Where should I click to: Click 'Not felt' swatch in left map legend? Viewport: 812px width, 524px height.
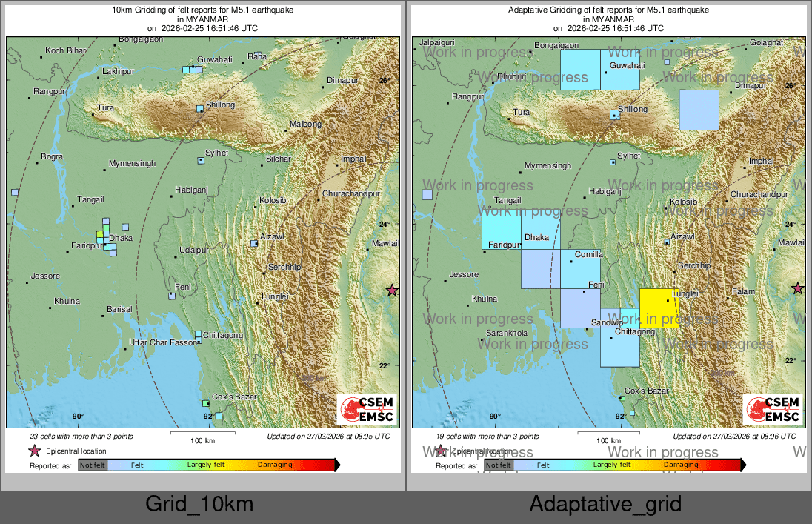tap(93, 465)
